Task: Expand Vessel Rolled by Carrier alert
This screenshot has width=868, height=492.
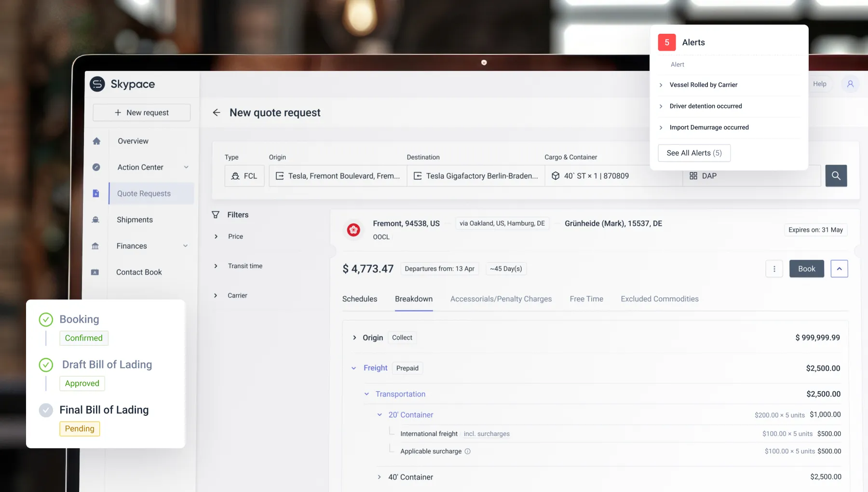Action: point(661,85)
